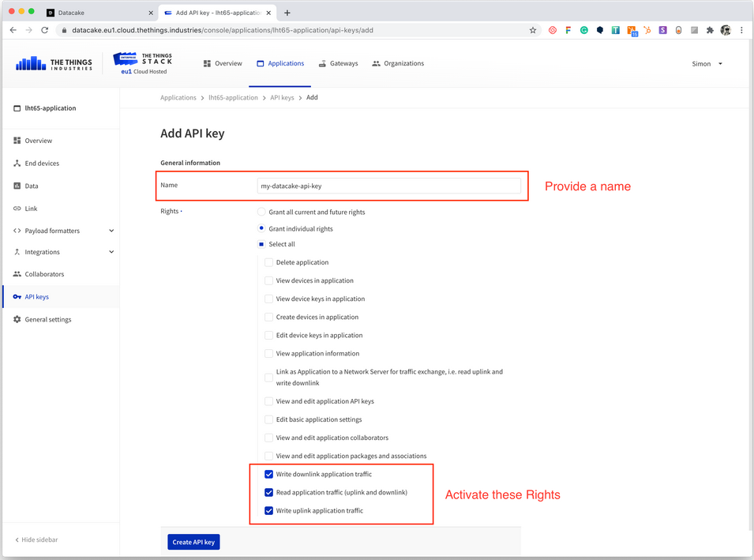Open the Extensions puzzle piece icon
The height and width of the screenshot is (560, 754).
click(x=710, y=30)
